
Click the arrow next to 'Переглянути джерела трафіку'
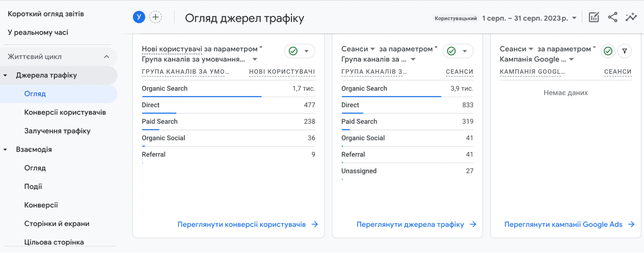coord(473,225)
